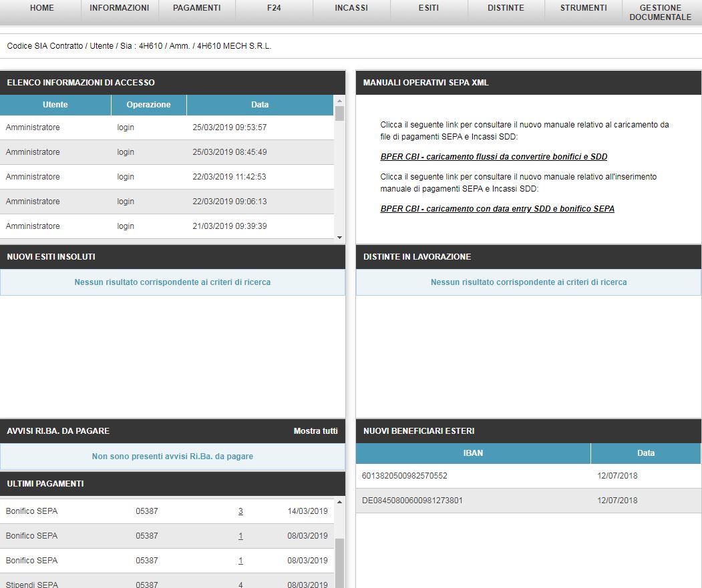Click scroll up arrow in Ultimi Pagamenti
Image resolution: width=702 pixels, height=588 pixels.
tap(339, 502)
